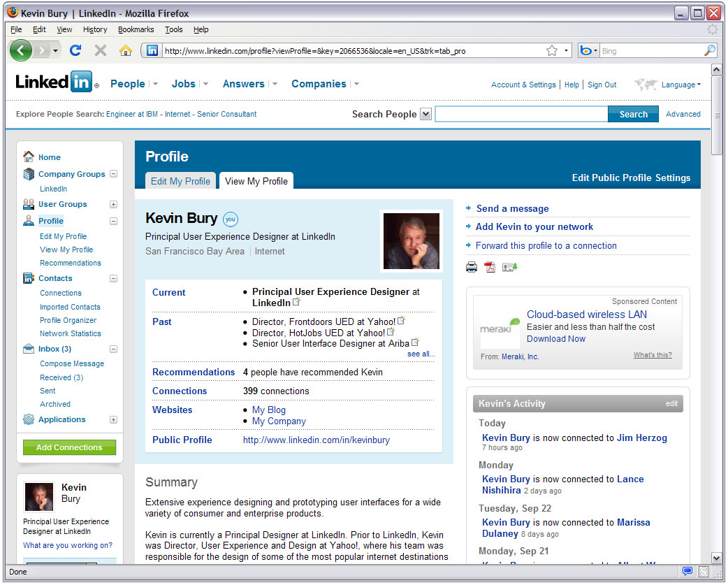Viewport: 728px width, 585px height.
Task: Click the scrollbar's up arrow
Action: click(717, 70)
